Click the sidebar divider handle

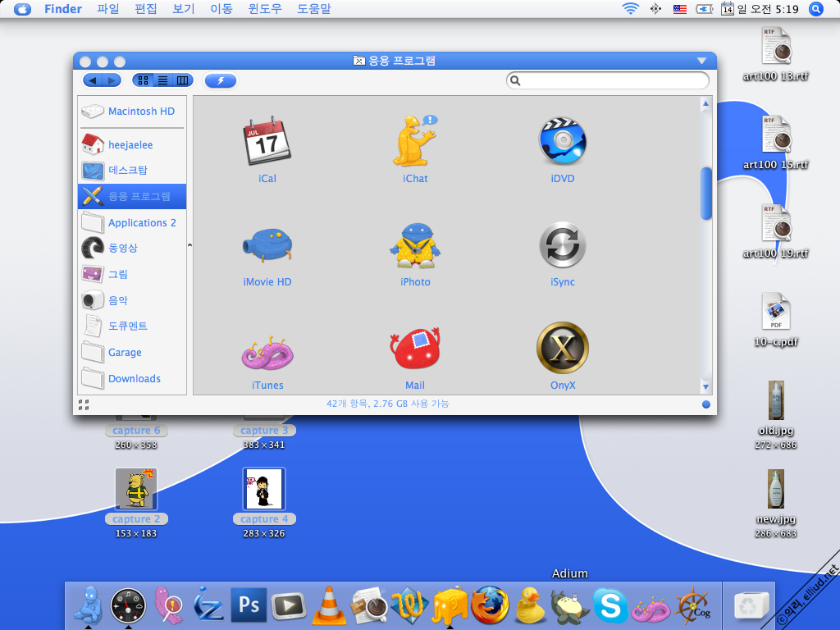(x=189, y=245)
